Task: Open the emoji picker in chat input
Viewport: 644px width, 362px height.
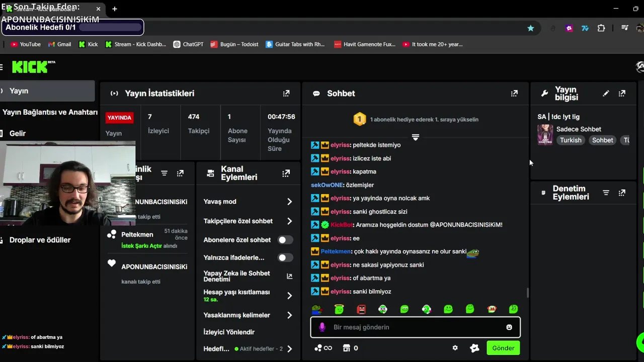Action: tap(509, 327)
